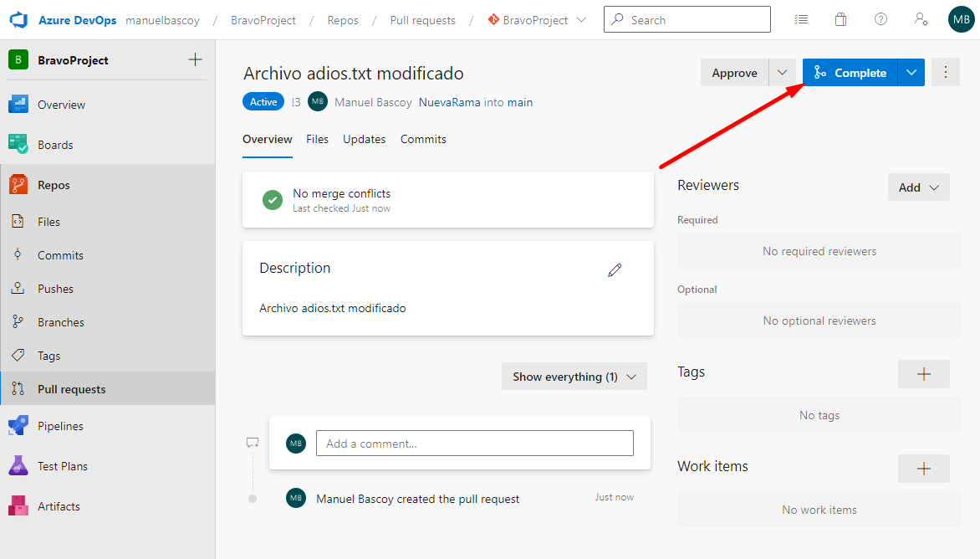
Task: Open the shopping bag marketplace icon
Action: point(840,19)
